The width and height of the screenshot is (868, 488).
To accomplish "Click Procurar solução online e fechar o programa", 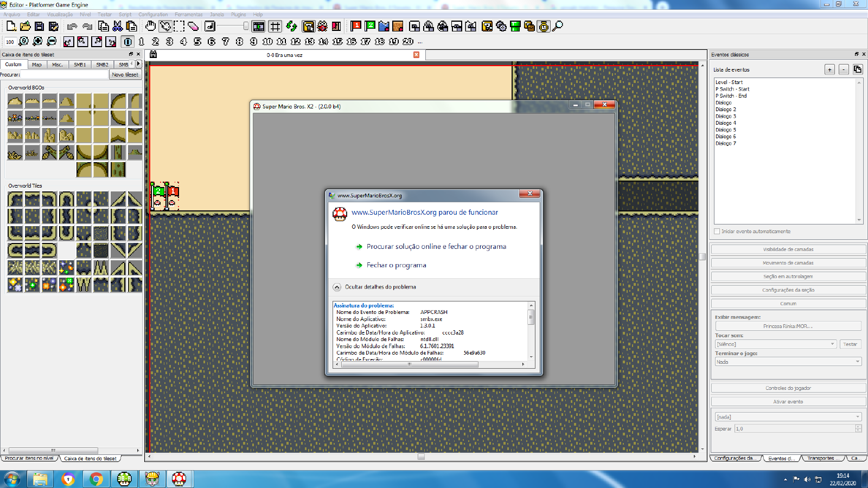I will 436,246.
